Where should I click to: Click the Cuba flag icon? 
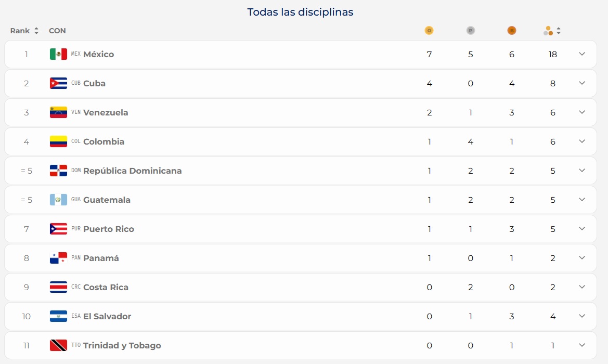58,83
